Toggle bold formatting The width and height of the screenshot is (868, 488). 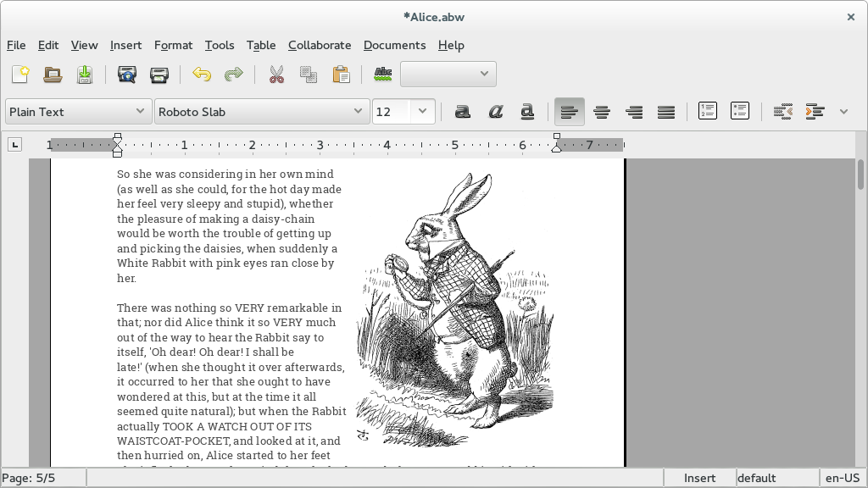click(x=463, y=112)
